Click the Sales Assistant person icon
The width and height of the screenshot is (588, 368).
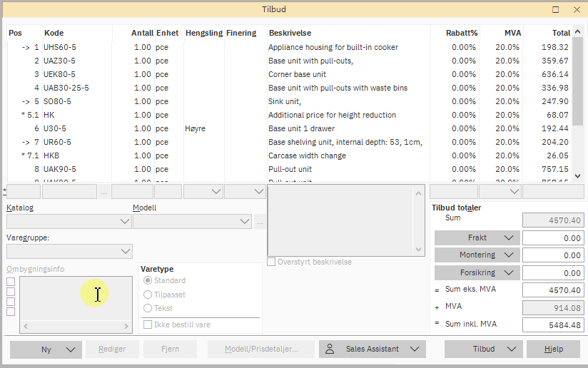click(x=330, y=349)
